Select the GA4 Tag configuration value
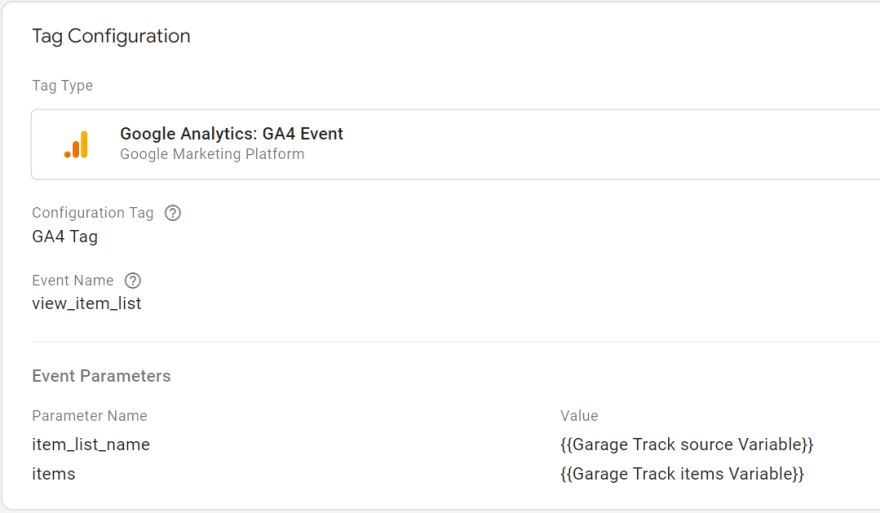Image resolution: width=880 pixels, height=513 pixels. coord(65,237)
